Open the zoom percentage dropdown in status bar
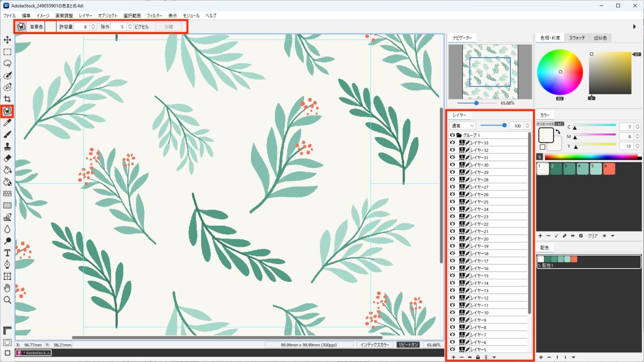This screenshot has width=644, height=362. (x=433, y=345)
